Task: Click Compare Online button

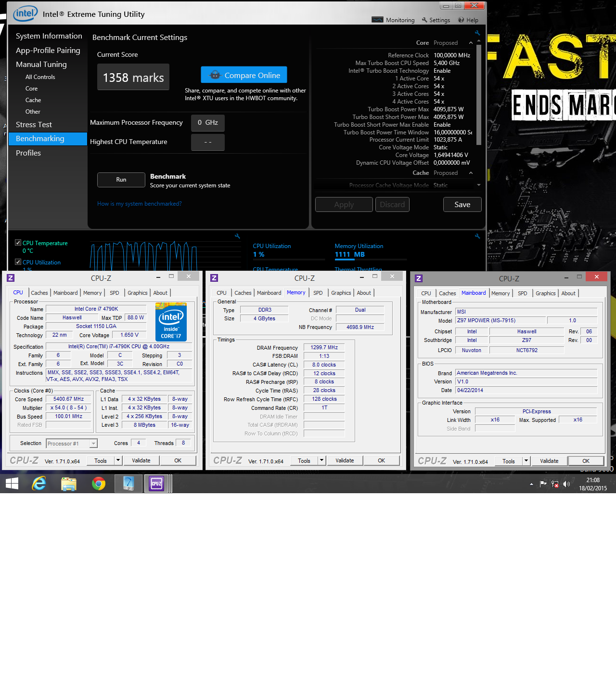Action: (x=244, y=75)
